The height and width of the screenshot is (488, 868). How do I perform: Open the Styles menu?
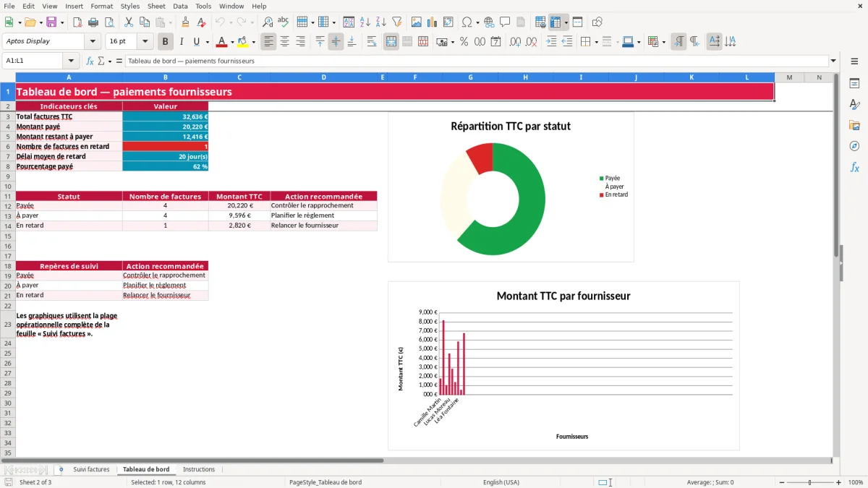[x=130, y=6]
